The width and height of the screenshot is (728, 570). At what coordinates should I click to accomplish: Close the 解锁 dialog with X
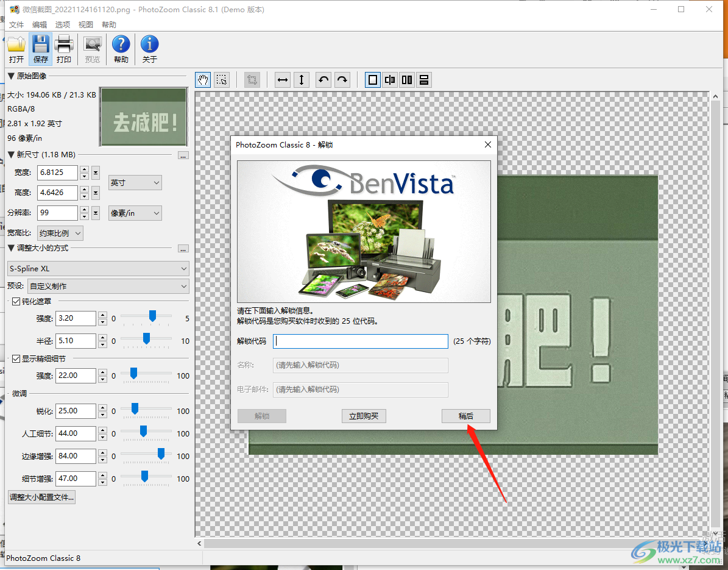click(487, 144)
